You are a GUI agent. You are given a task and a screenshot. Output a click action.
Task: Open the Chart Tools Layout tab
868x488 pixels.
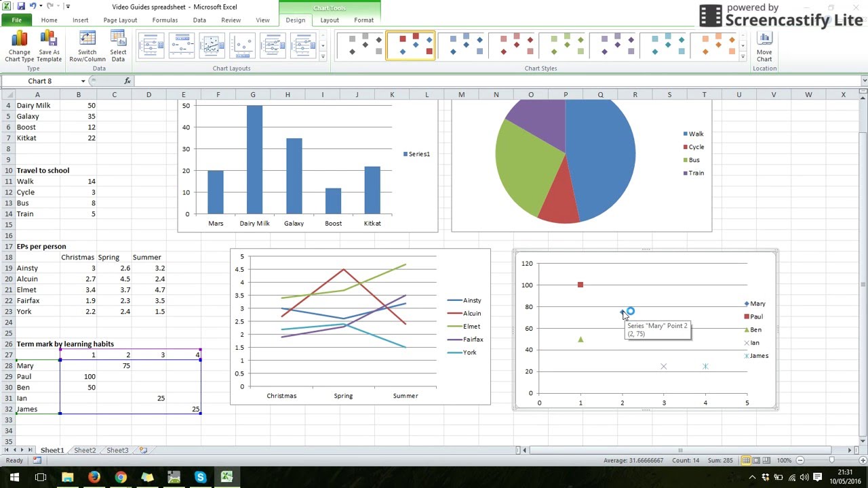tap(330, 20)
